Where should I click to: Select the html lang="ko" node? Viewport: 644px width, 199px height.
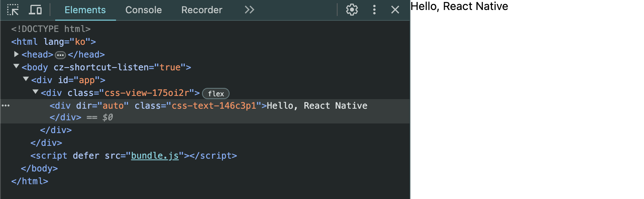(54, 42)
